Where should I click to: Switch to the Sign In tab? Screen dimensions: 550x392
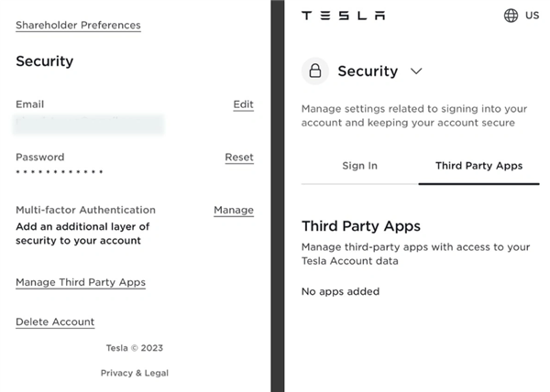(x=359, y=166)
